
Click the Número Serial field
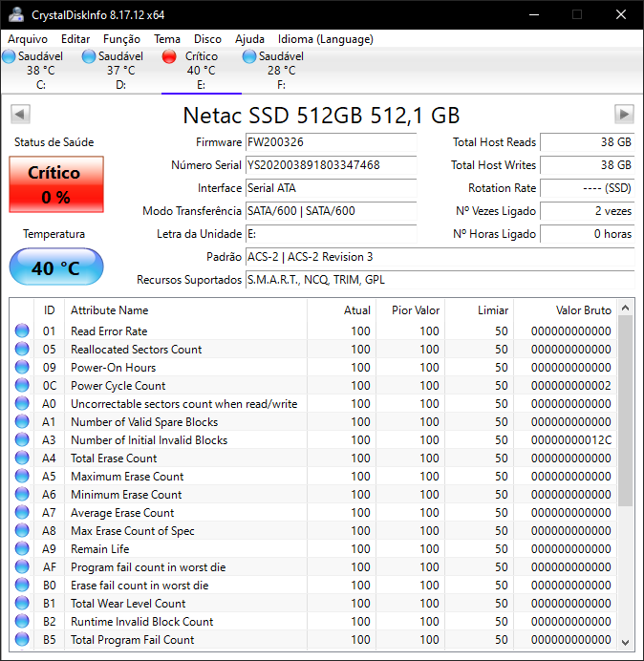click(331, 165)
